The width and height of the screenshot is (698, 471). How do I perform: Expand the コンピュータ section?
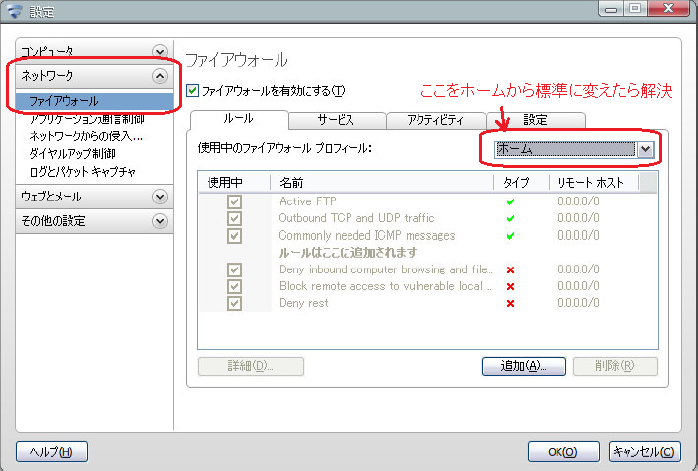(x=159, y=51)
